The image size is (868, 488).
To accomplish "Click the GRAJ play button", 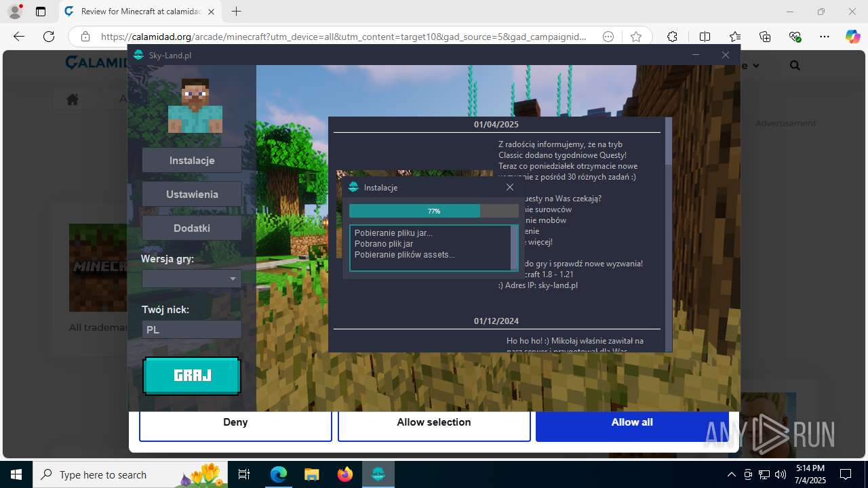I will click(x=192, y=375).
